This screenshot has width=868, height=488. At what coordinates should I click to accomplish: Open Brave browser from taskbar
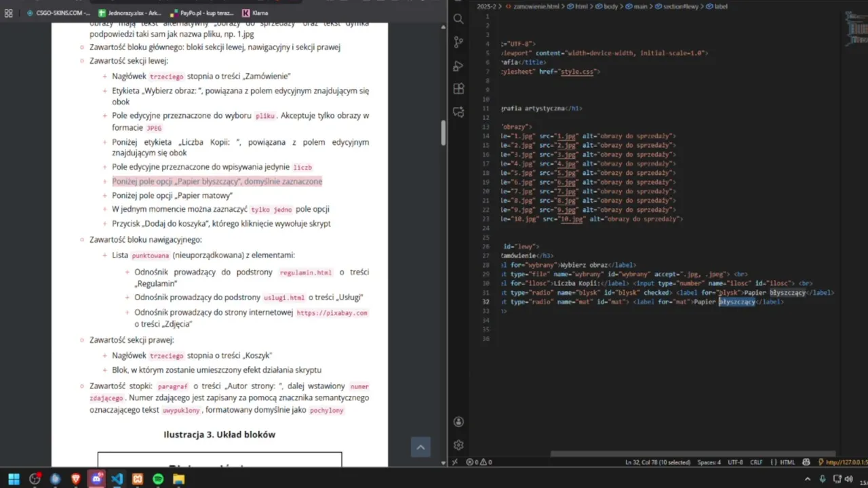click(x=76, y=479)
